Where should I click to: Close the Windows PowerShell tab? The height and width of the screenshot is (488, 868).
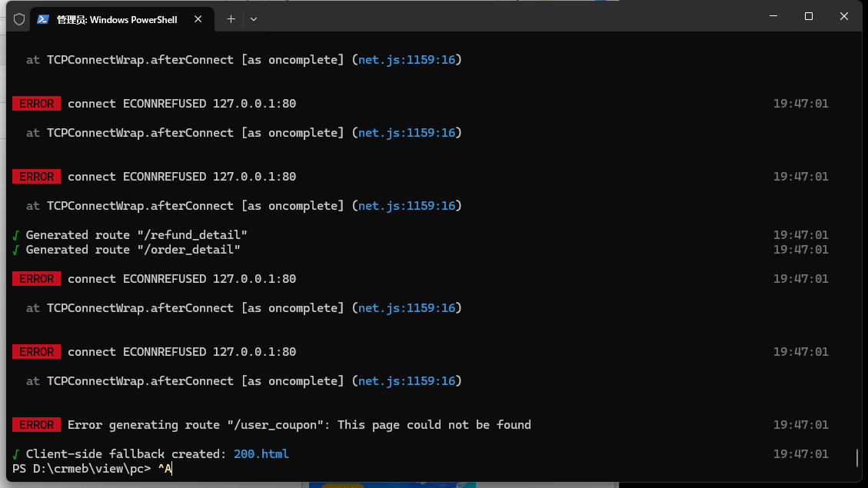click(x=198, y=19)
